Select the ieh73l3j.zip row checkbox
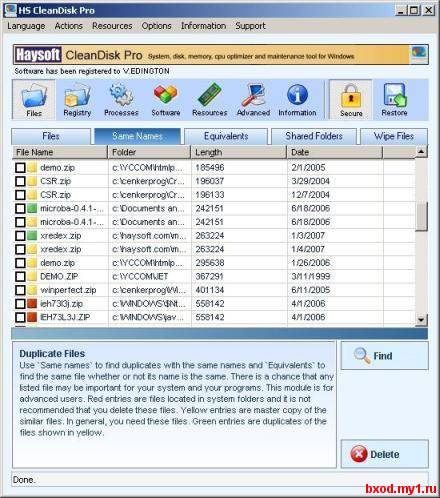This screenshot has height=498, width=440. 20,304
